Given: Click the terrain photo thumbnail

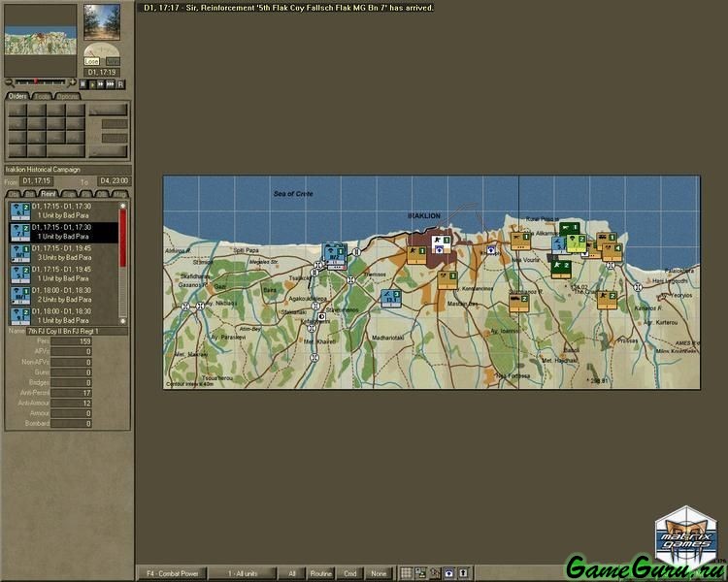Looking at the screenshot, I should (x=102, y=21).
